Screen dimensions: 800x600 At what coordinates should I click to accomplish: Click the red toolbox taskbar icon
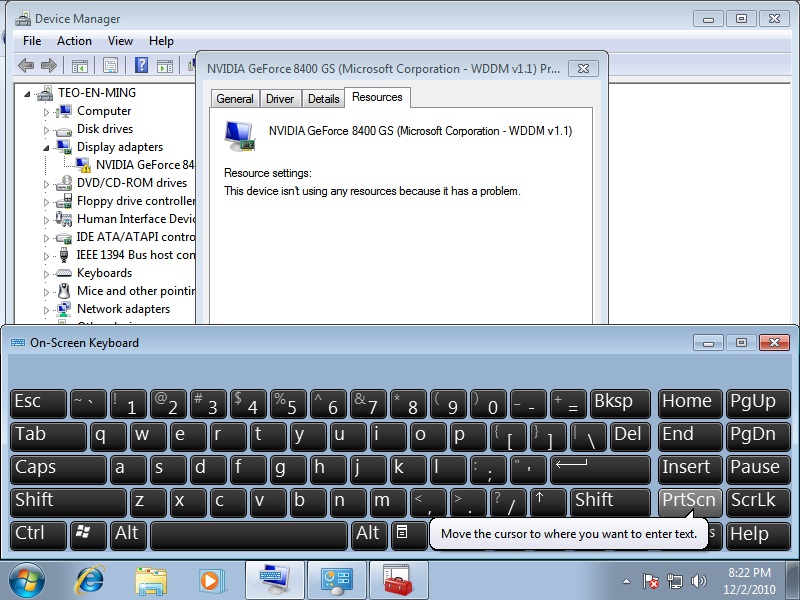click(x=398, y=580)
